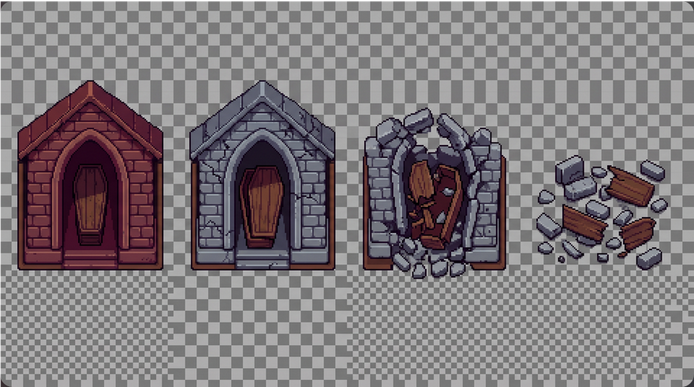Select the half-collapsed stone crypt sprite
Viewport: 696px width, 388px height.
(x=435, y=193)
